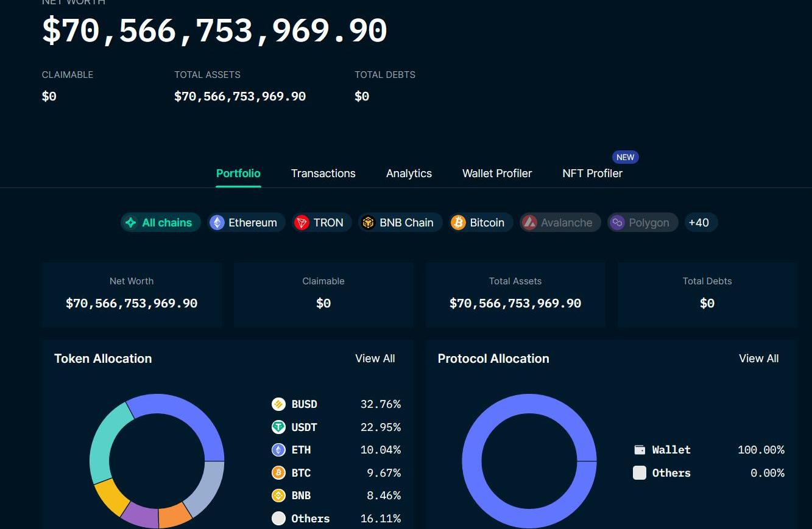Click the Others square icon in Protocol Allocation

pyautogui.click(x=640, y=473)
